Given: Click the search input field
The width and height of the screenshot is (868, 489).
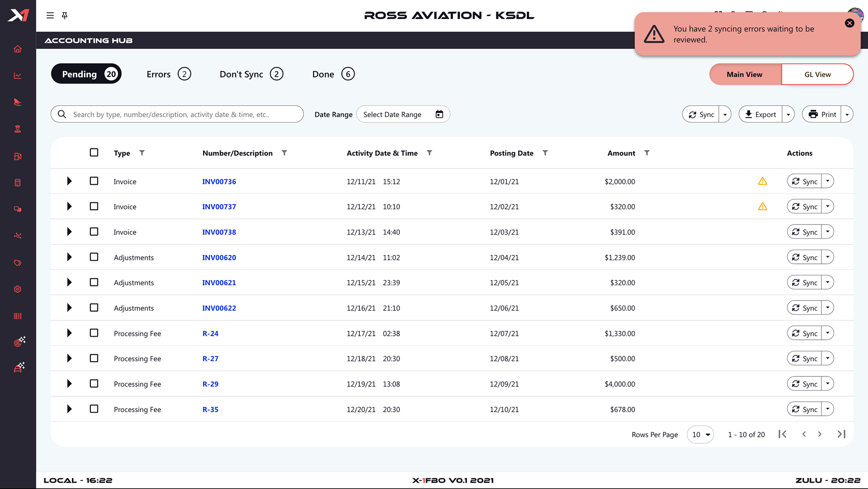Looking at the screenshot, I should tap(181, 114).
